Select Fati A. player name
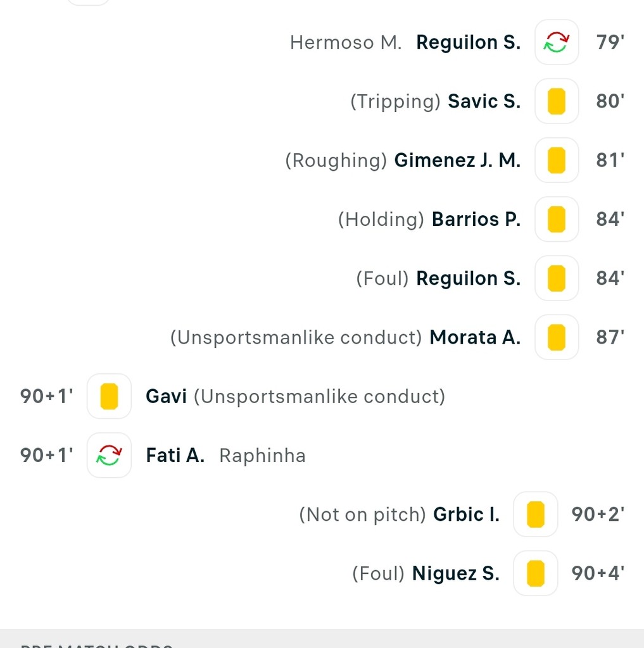This screenshot has width=644, height=648. (175, 455)
